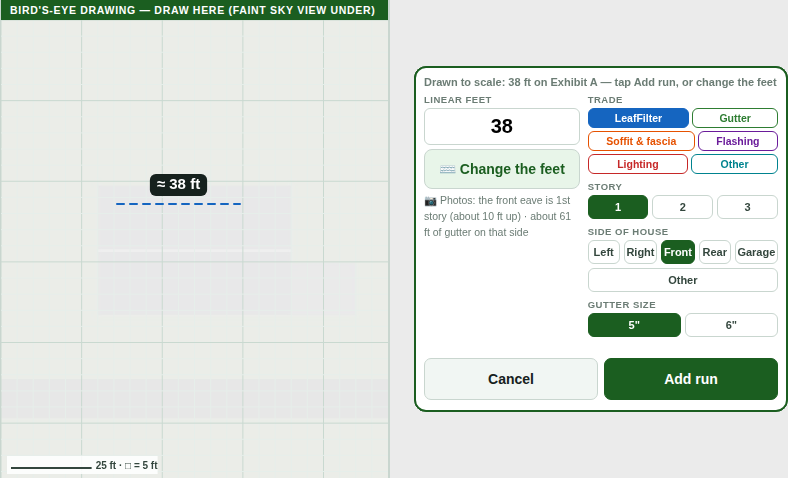
Task: Click the GUTTER SIZE label
Action: click(x=622, y=305)
